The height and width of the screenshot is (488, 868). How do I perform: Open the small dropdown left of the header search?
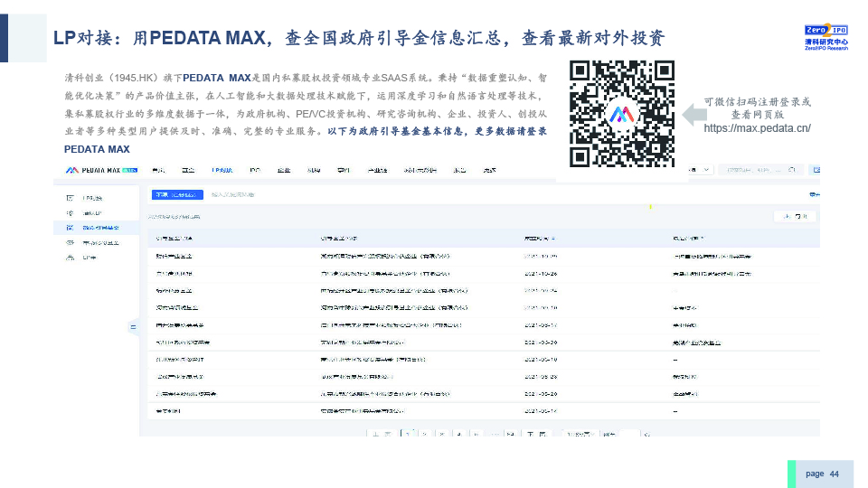[701, 170]
